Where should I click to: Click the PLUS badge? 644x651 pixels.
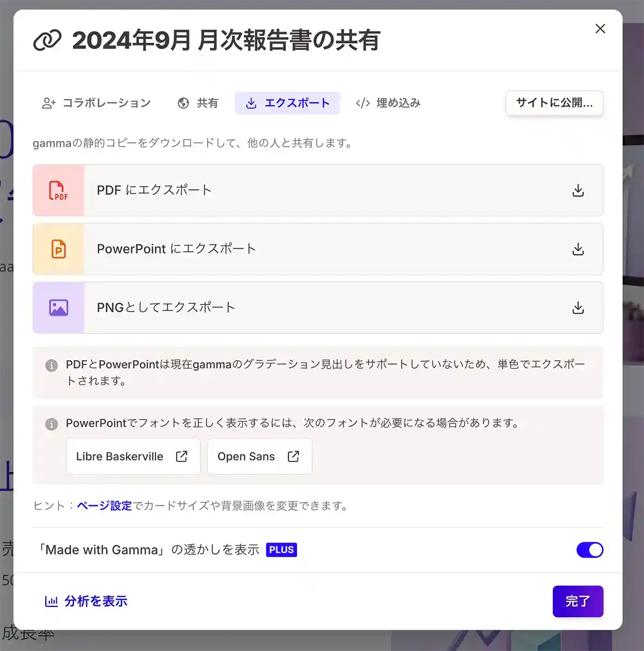pos(281,550)
